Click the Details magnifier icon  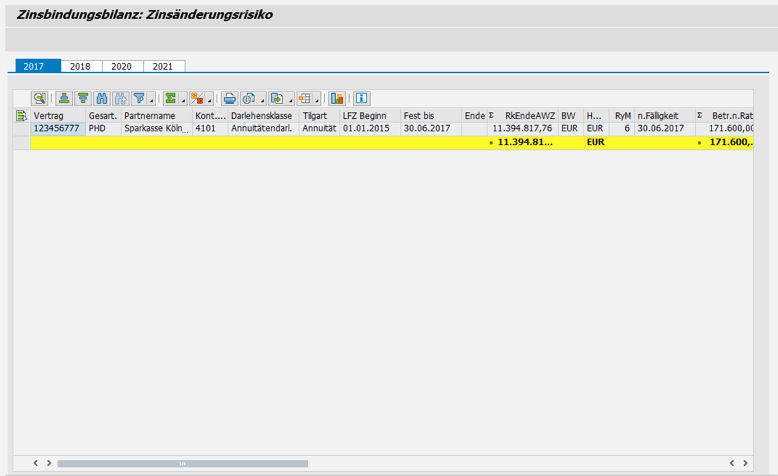(40, 98)
